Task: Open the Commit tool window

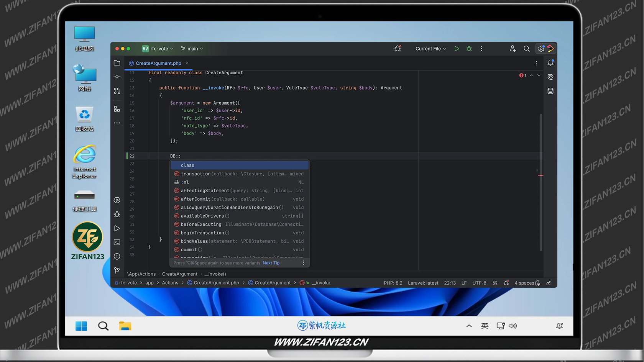Action: [x=117, y=77]
